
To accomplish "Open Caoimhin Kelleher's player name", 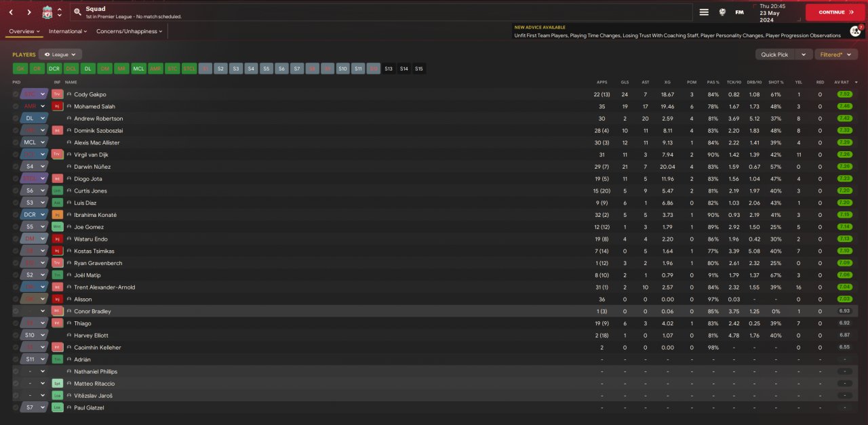I will pos(98,348).
